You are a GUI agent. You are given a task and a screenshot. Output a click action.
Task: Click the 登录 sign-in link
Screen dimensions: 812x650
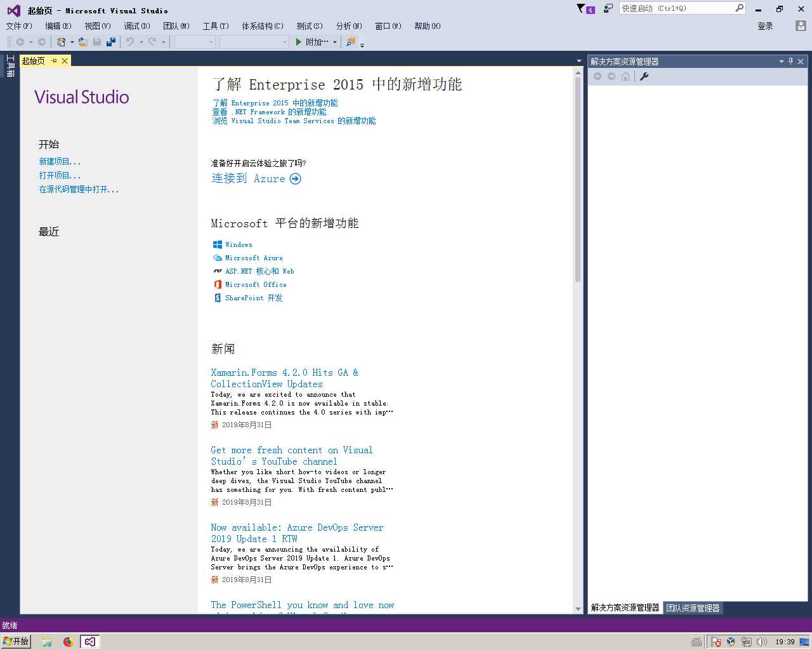click(x=765, y=26)
